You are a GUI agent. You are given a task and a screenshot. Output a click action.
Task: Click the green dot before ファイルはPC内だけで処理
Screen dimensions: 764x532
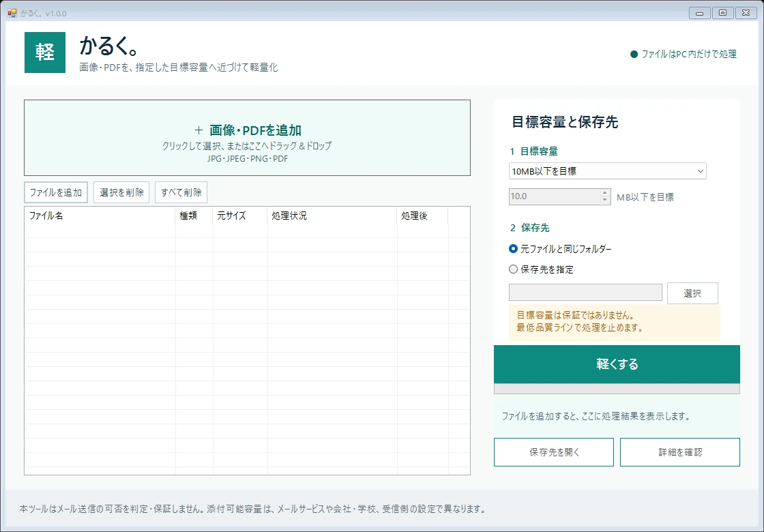click(634, 54)
